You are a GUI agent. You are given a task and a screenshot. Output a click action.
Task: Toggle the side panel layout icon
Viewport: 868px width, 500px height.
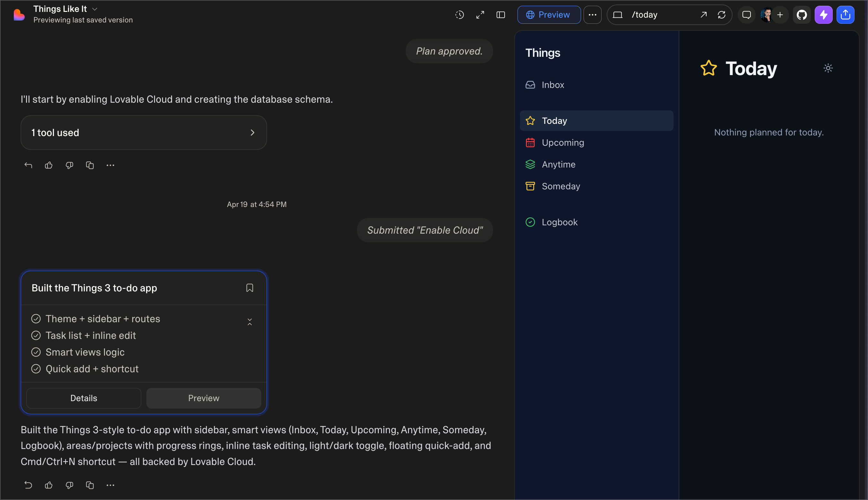pos(501,15)
